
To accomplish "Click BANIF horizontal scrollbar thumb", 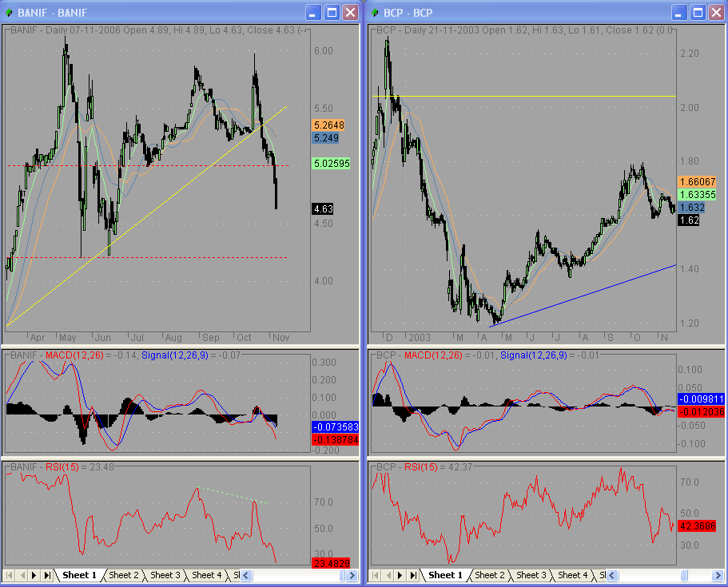I will [343, 575].
